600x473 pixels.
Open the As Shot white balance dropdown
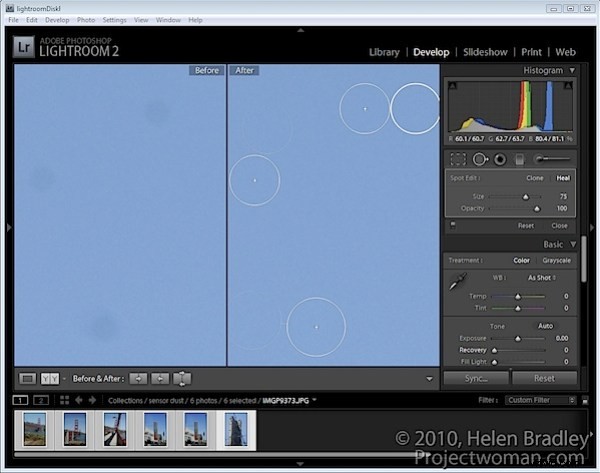click(542, 277)
